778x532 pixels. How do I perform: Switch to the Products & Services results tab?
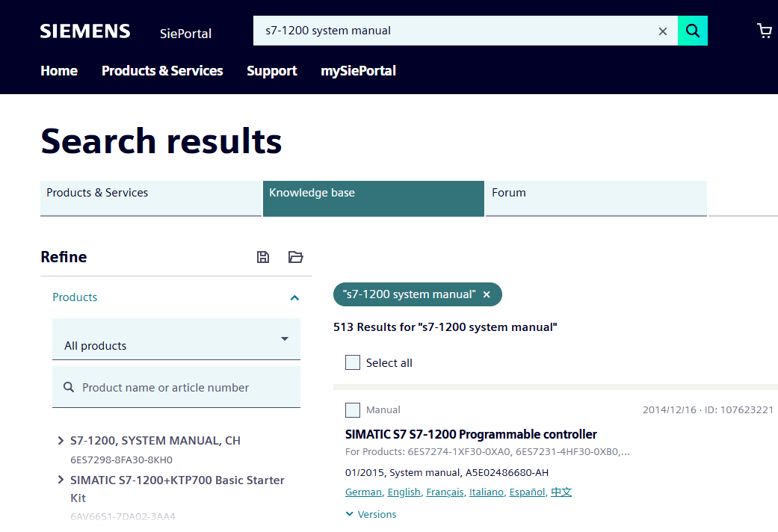tap(151, 199)
